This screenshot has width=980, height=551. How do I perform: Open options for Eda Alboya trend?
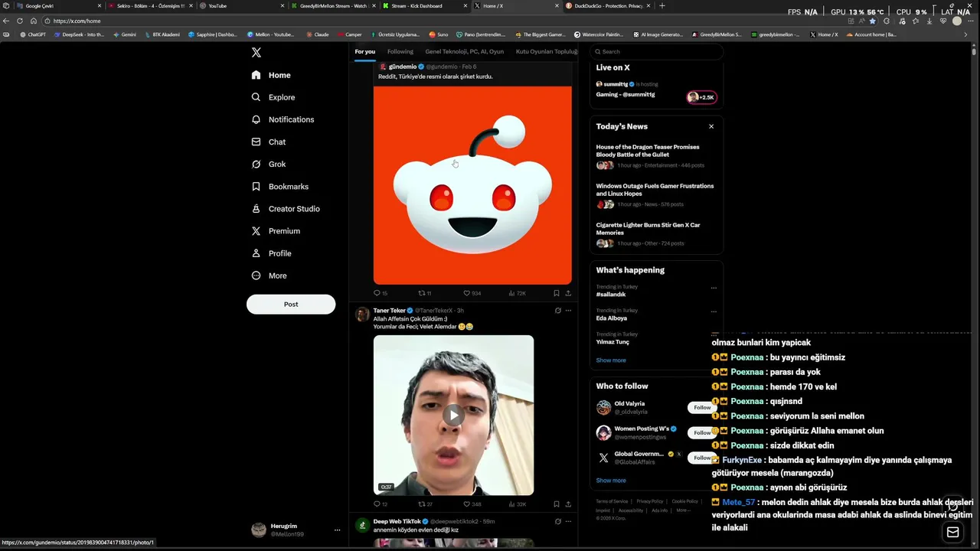pyautogui.click(x=714, y=311)
